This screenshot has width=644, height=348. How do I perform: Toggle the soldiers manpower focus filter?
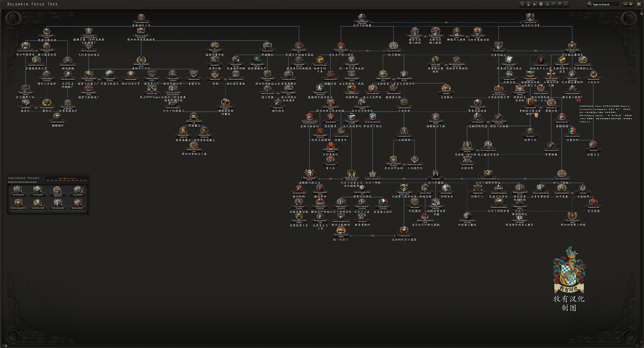pos(547,4)
